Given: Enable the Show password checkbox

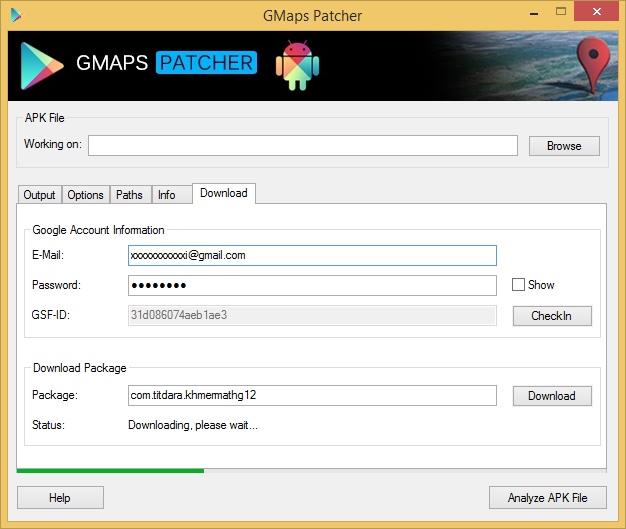Looking at the screenshot, I should [x=518, y=285].
